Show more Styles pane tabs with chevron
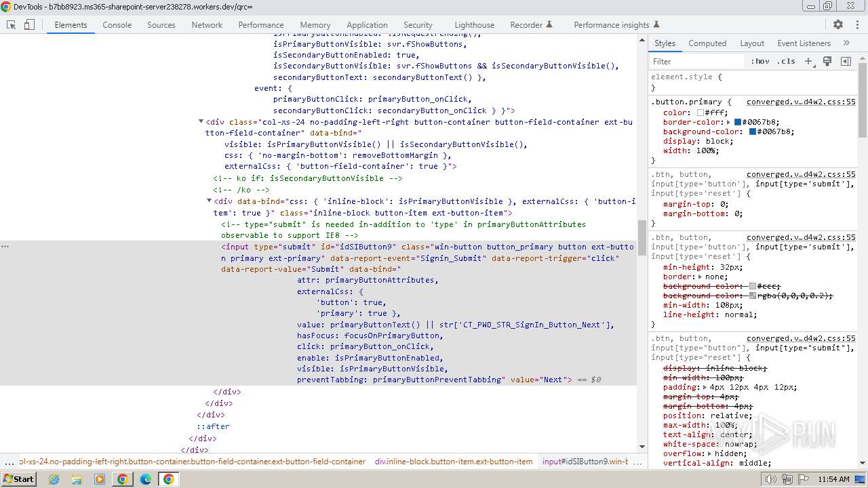The width and height of the screenshot is (868, 488). tap(846, 43)
